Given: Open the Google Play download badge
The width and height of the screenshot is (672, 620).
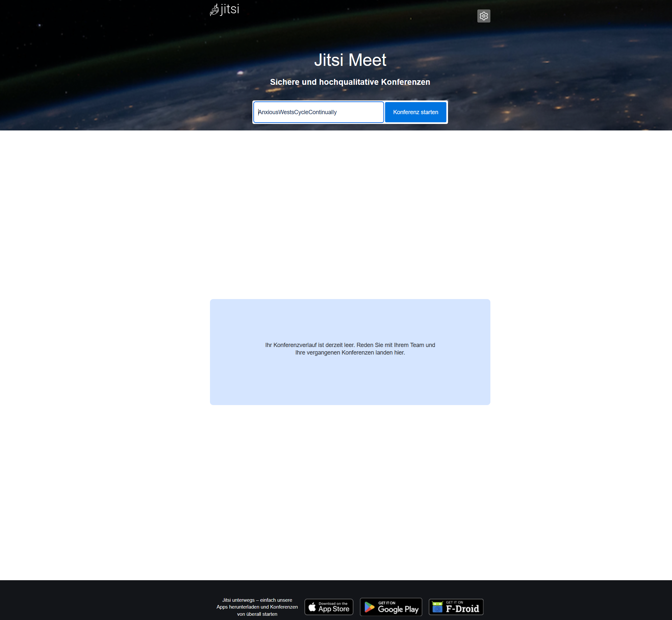Looking at the screenshot, I should [x=391, y=607].
